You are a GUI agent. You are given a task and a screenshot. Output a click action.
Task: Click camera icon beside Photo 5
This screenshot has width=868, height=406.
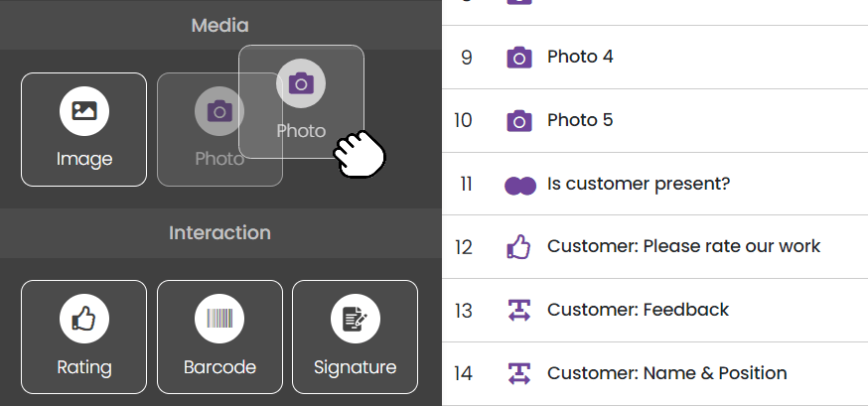pos(518,121)
